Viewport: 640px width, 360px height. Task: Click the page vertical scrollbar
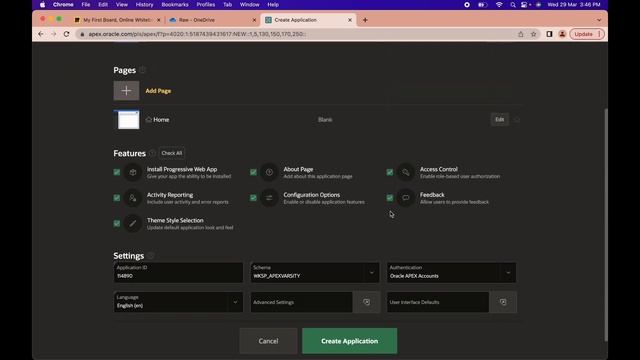(606, 224)
